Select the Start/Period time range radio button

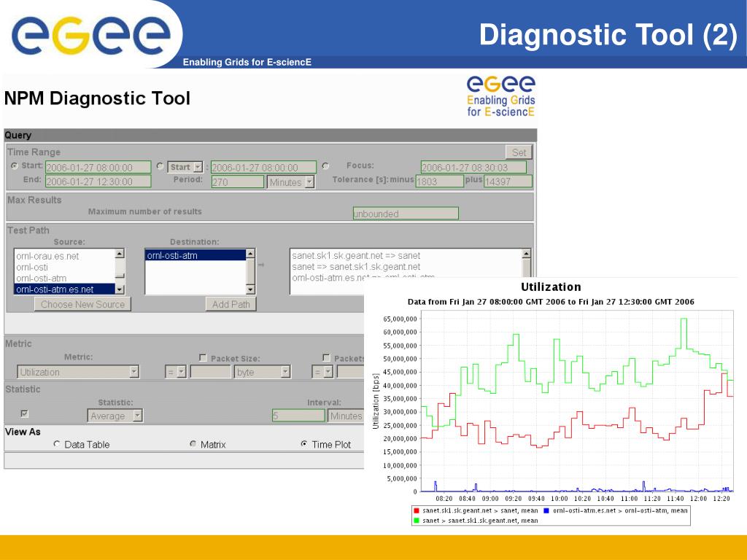click(160, 166)
